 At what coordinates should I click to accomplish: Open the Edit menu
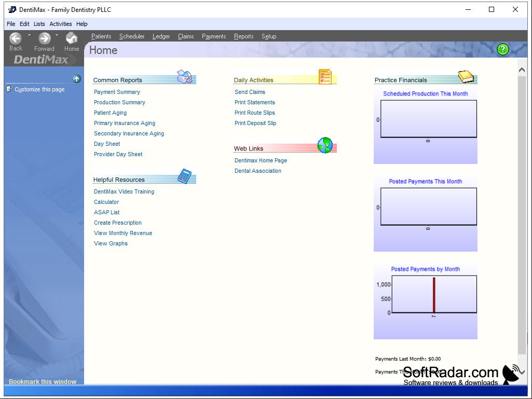[x=24, y=24]
